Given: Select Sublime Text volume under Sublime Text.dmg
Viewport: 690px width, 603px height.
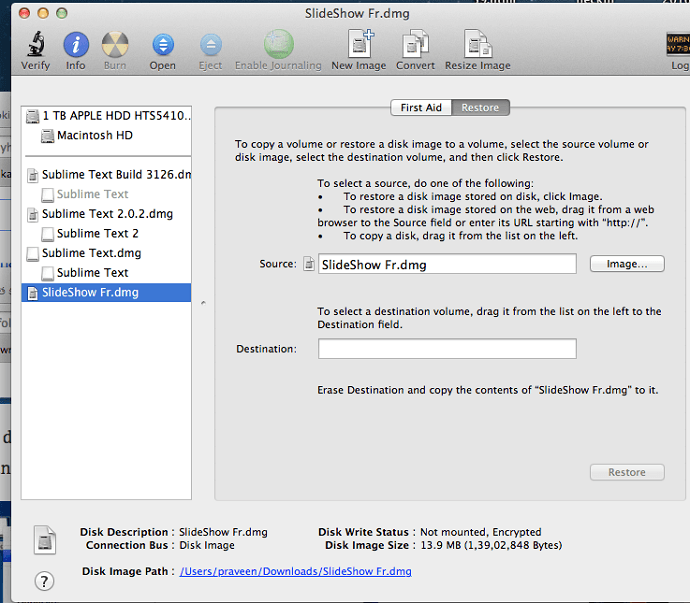Looking at the screenshot, I should (106, 273).
